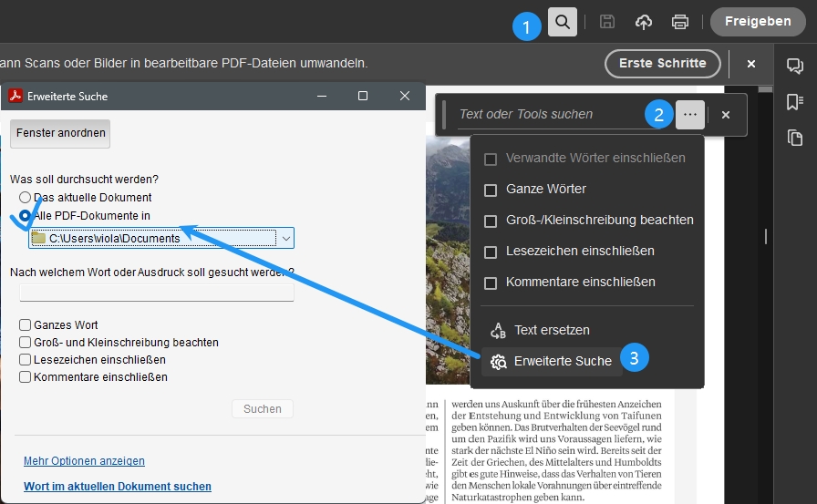Click the save floppy disk icon
The image size is (817, 504).
click(x=607, y=22)
